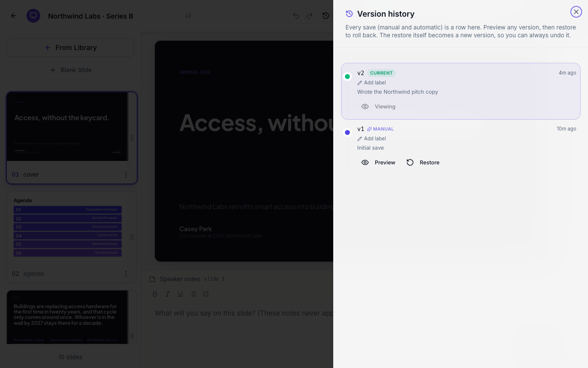Viewport: 588px width, 368px height.
Task: Click the v1 purple timeline dot
Action: point(347,132)
